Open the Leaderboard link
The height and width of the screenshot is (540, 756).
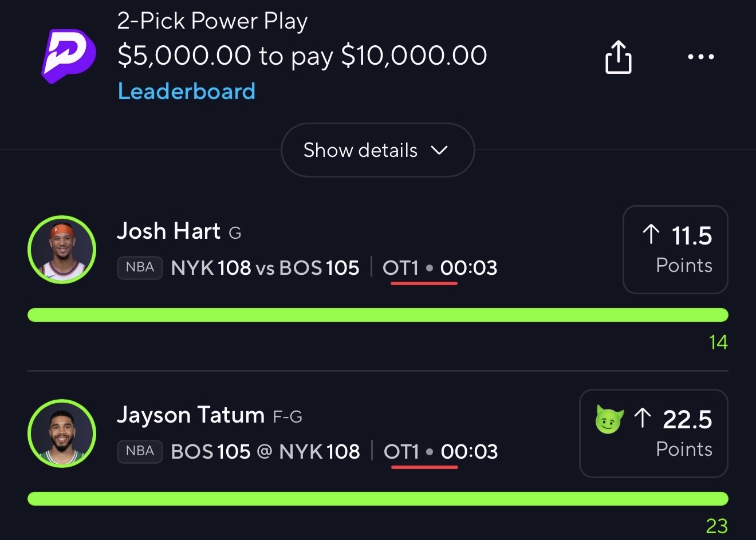(x=187, y=92)
